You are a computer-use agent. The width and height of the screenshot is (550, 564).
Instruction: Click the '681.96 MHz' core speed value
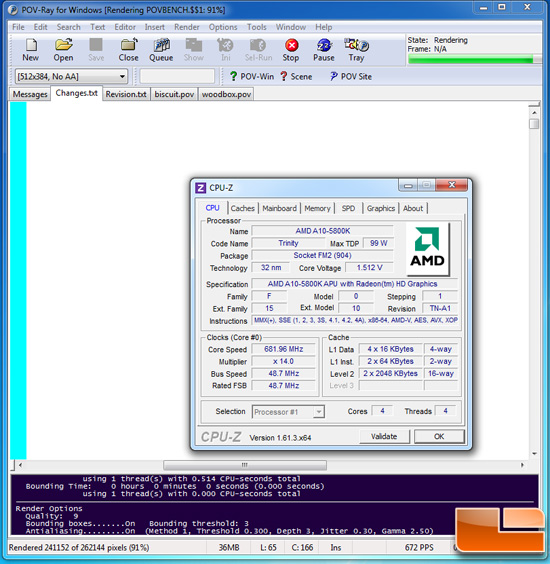283,349
